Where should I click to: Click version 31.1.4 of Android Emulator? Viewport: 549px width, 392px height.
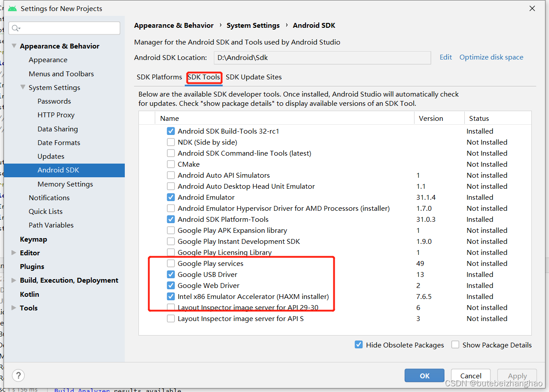click(x=426, y=197)
